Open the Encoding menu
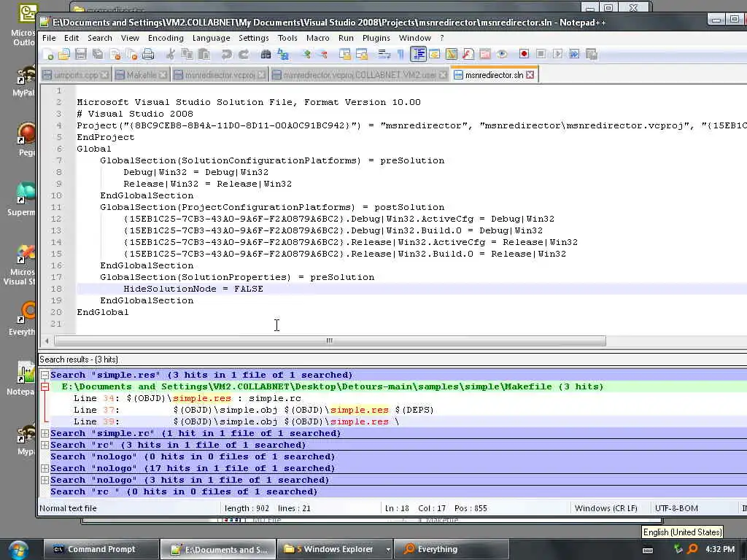 pyautogui.click(x=166, y=38)
